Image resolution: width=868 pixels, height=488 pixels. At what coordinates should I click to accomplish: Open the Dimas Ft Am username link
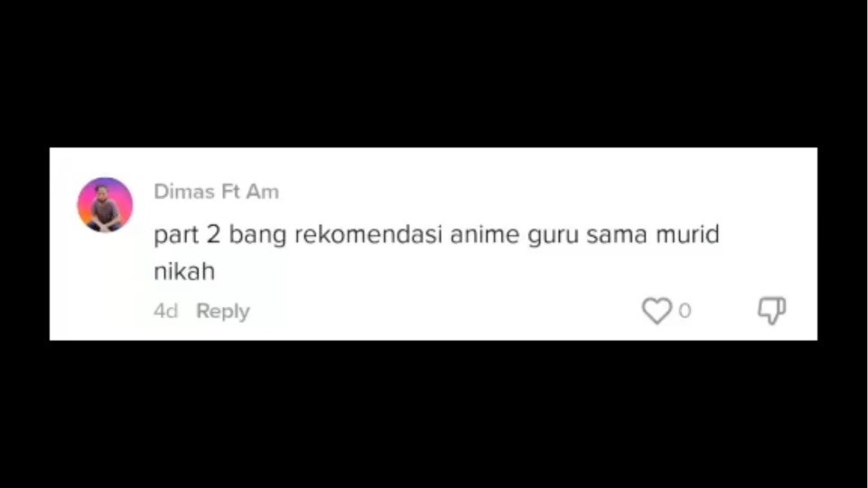tap(217, 192)
